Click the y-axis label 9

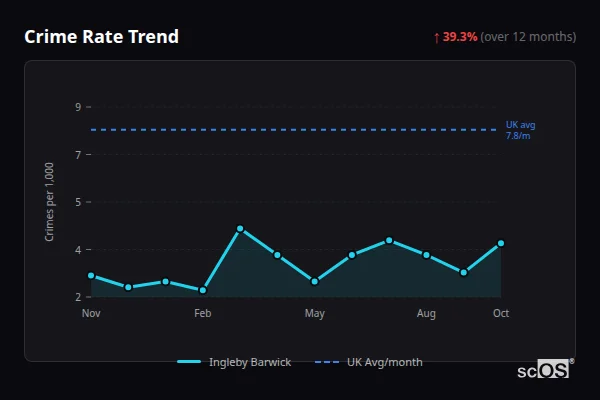(x=78, y=107)
